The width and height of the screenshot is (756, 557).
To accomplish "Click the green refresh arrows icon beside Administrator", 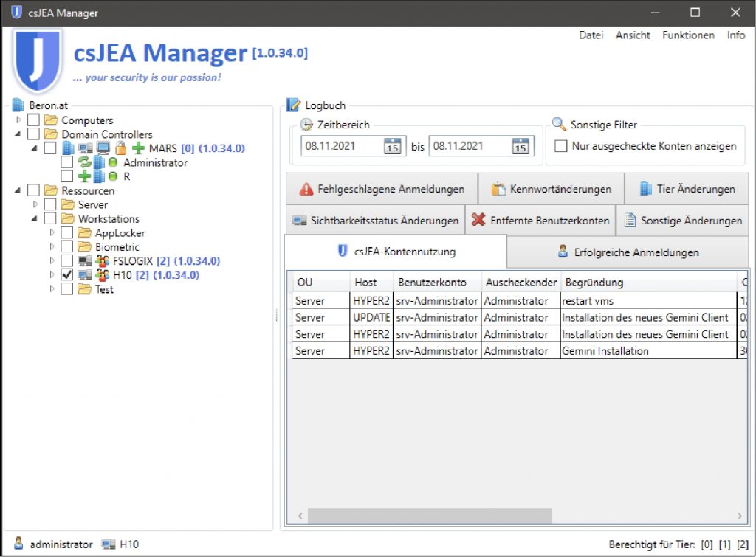I will pyautogui.click(x=84, y=162).
